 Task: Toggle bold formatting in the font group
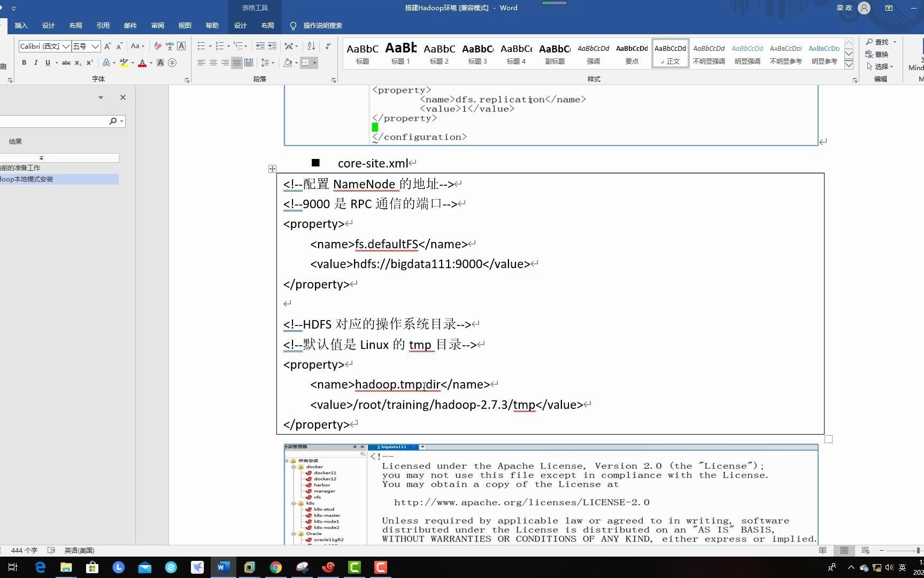(24, 63)
